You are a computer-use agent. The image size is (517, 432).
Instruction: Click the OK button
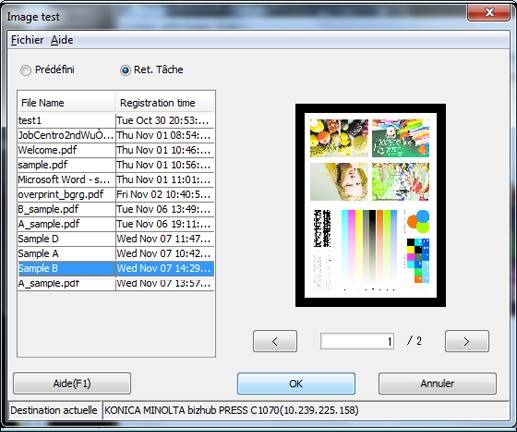pyautogui.click(x=296, y=383)
